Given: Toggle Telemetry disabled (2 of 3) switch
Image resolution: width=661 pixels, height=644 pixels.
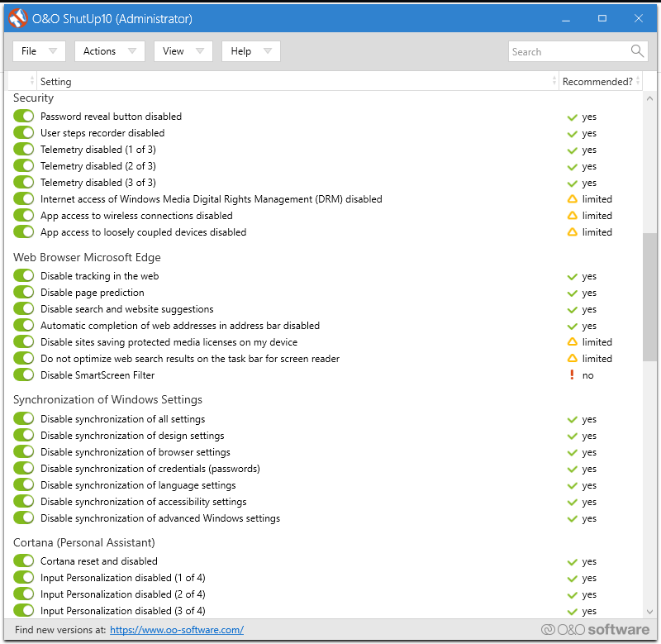Looking at the screenshot, I should coord(24,165).
